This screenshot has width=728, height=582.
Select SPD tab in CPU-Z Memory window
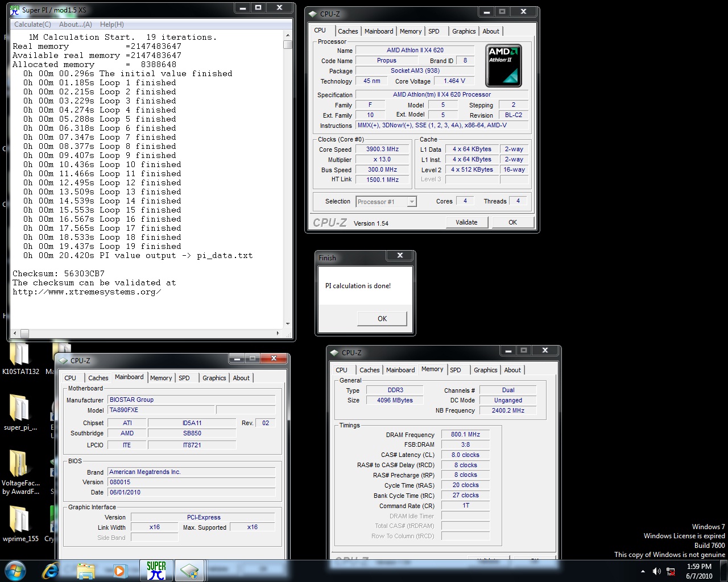(x=456, y=370)
